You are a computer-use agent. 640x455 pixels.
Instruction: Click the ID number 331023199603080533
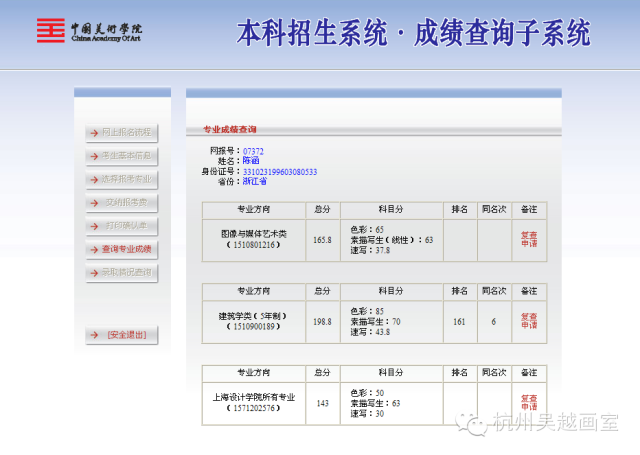[x=280, y=172]
